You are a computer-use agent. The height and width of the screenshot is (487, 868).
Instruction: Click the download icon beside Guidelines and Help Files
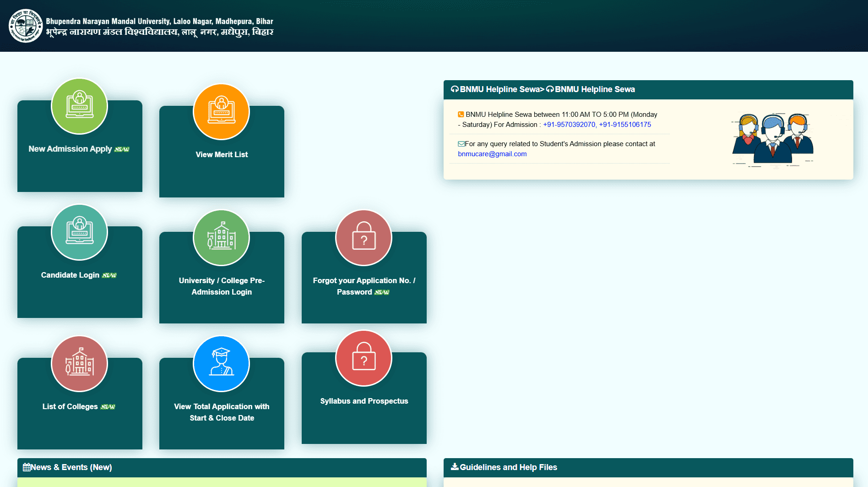[455, 467]
